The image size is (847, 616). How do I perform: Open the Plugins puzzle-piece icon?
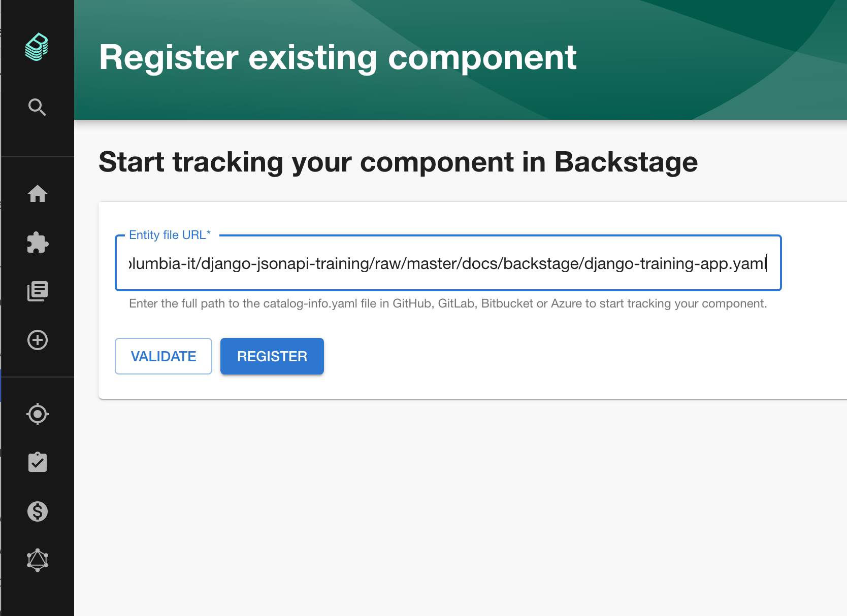point(38,243)
